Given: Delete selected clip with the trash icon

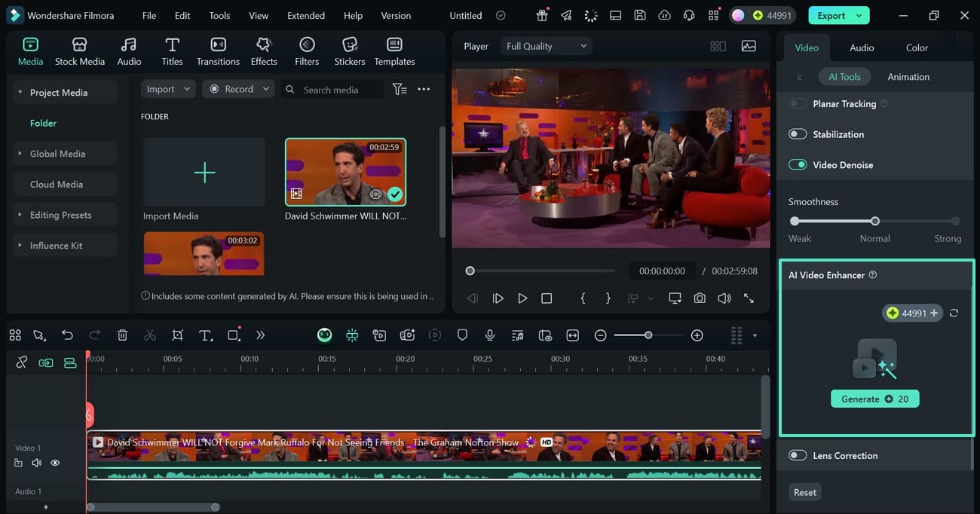Looking at the screenshot, I should pyautogui.click(x=122, y=335).
